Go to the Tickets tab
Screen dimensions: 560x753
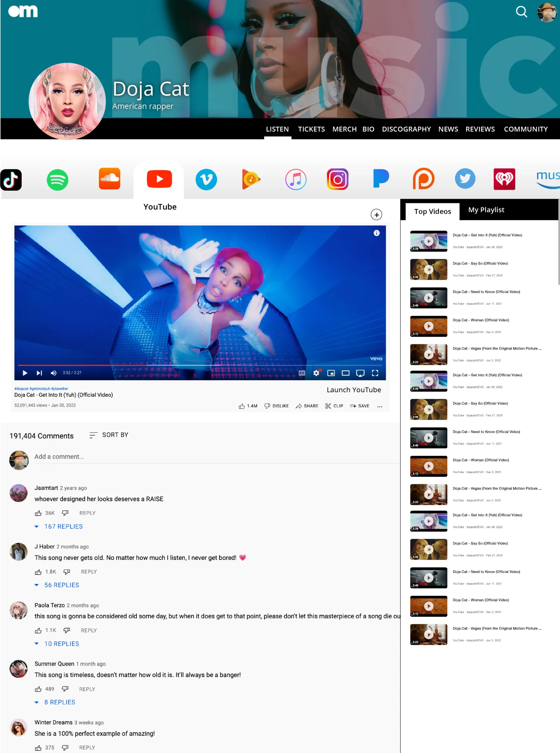click(311, 129)
